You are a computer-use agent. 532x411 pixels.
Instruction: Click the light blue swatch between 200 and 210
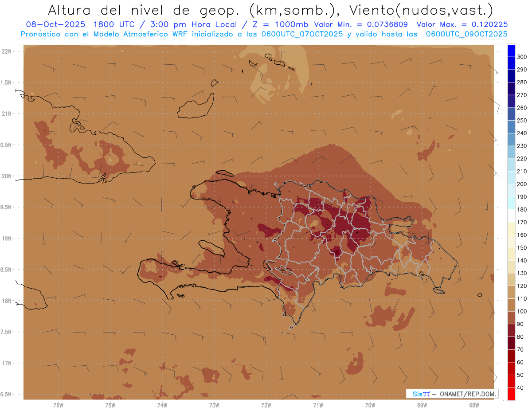click(511, 178)
